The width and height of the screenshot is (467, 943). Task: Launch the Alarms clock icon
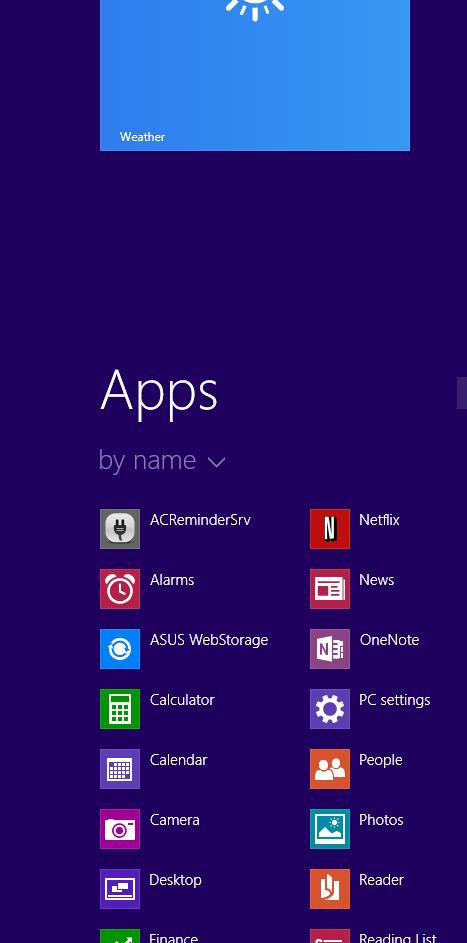[120, 589]
